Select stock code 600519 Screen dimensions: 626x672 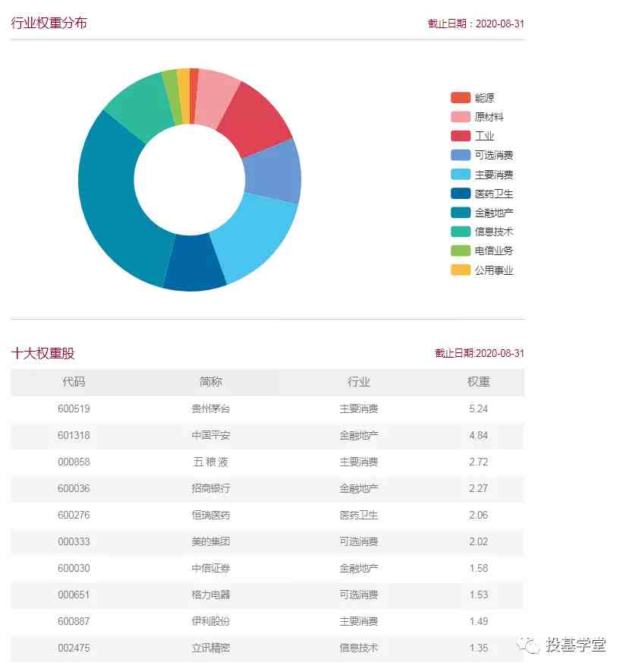pyautogui.click(x=74, y=409)
